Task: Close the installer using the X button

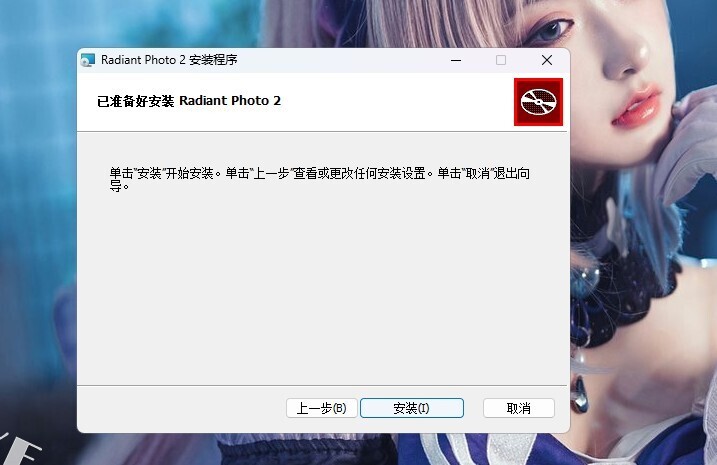Action: pyautogui.click(x=546, y=60)
